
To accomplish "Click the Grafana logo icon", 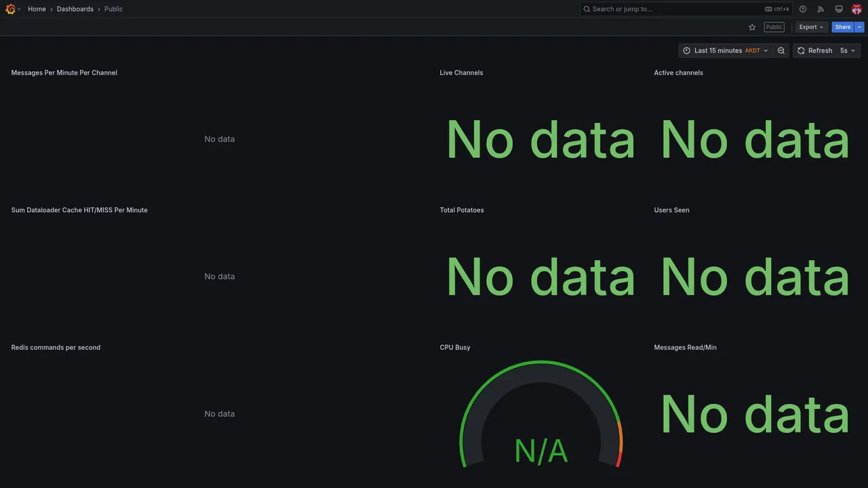I will pos(10,9).
